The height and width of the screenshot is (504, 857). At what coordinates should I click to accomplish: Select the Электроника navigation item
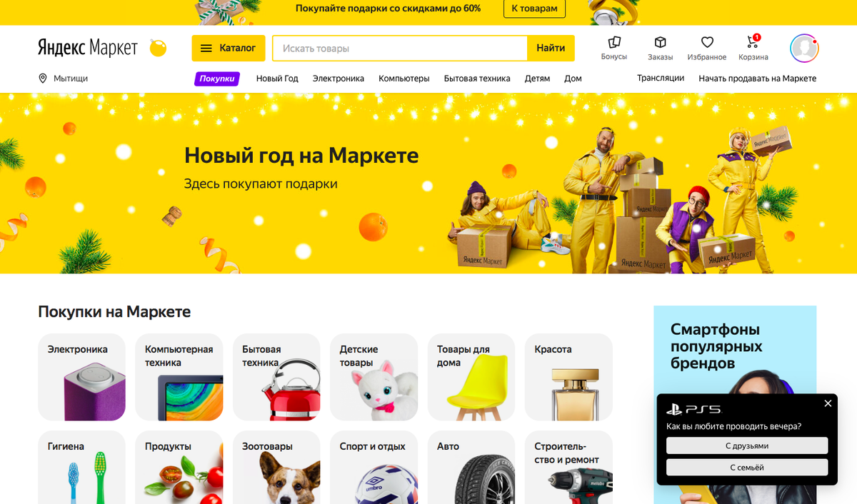tap(339, 79)
